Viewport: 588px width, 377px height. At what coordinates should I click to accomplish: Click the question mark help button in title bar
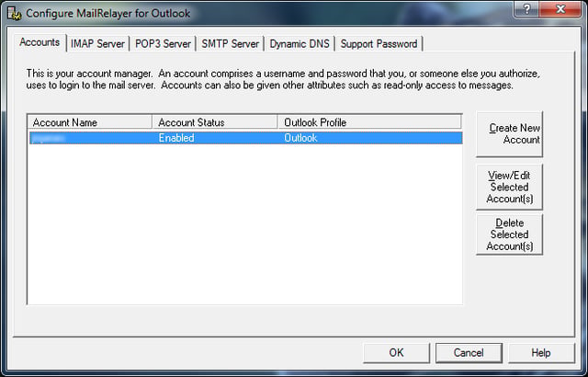point(526,9)
